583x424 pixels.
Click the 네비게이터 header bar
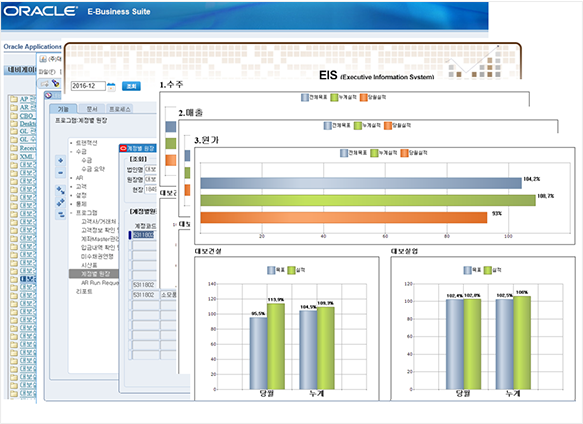point(20,70)
